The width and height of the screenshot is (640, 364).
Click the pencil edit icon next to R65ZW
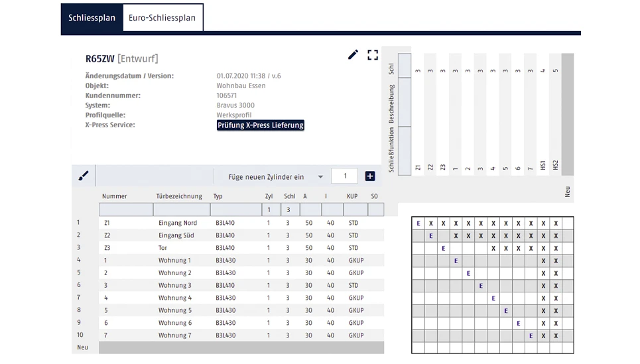(353, 55)
